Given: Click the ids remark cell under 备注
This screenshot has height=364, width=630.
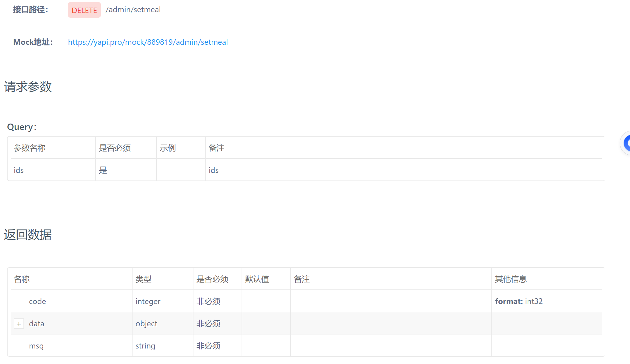Looking at the screenshot, I should click(x=214, y=170).
